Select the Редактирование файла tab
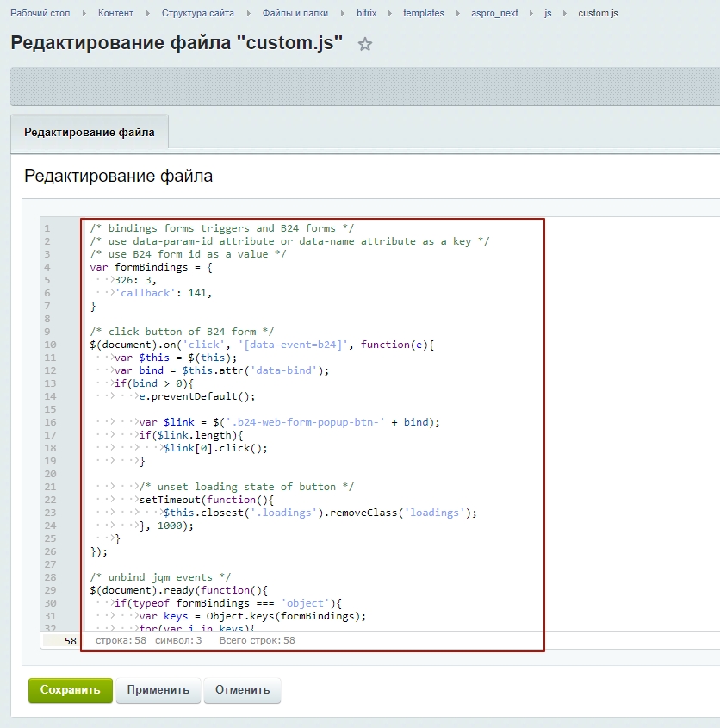This screenshot has width=720, height=728. (90, 133)
